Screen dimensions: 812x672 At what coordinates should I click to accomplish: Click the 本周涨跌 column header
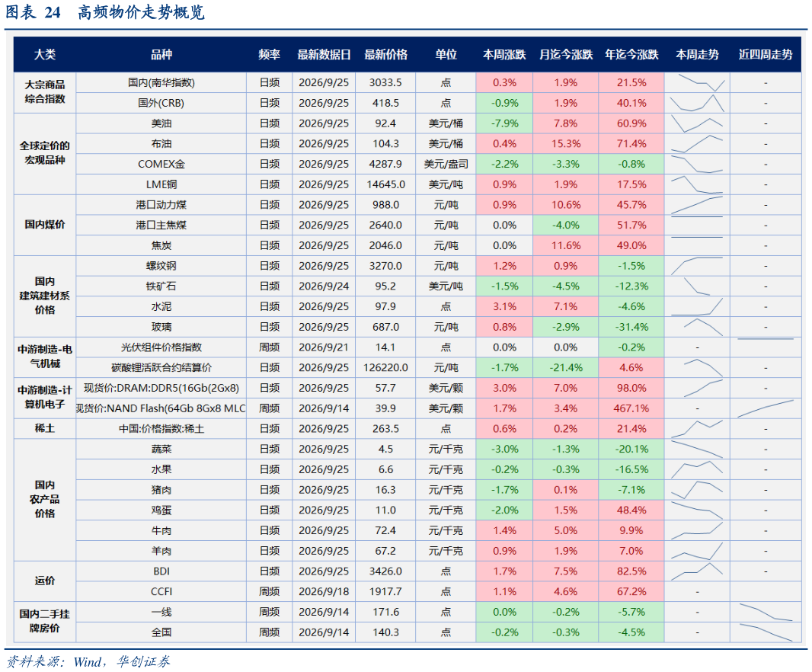click(x=504, y=54)
